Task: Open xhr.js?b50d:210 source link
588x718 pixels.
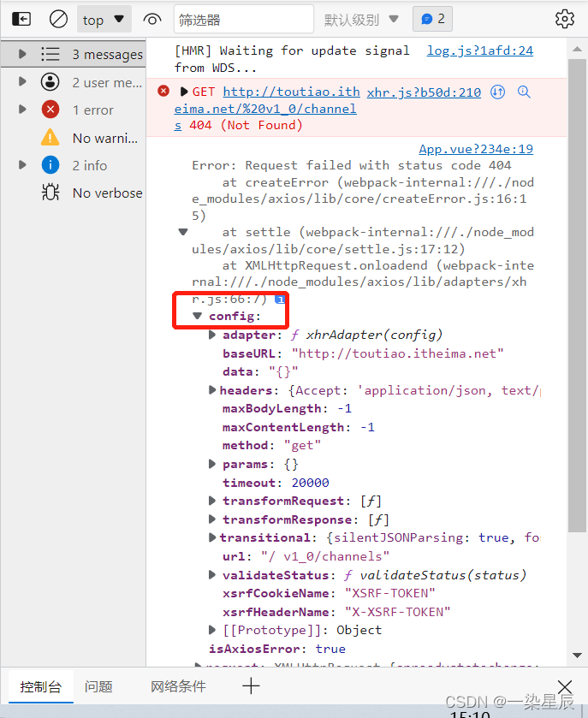Action: 424,92
